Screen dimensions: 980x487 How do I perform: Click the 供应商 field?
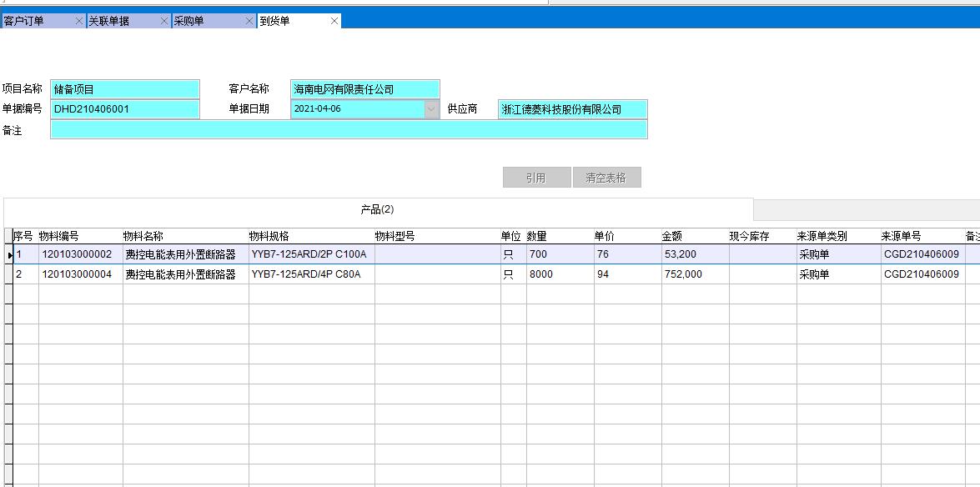pos(572,109)
